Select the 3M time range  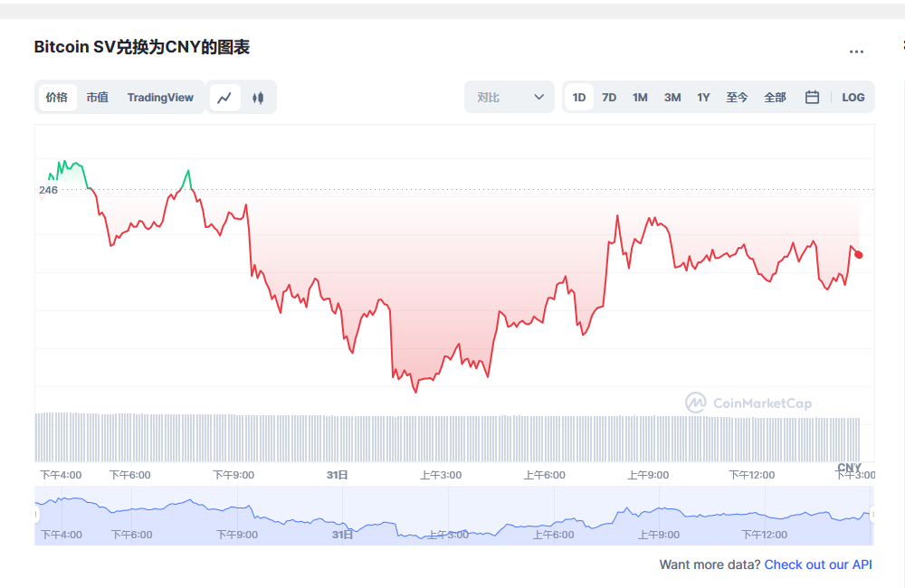672,97
